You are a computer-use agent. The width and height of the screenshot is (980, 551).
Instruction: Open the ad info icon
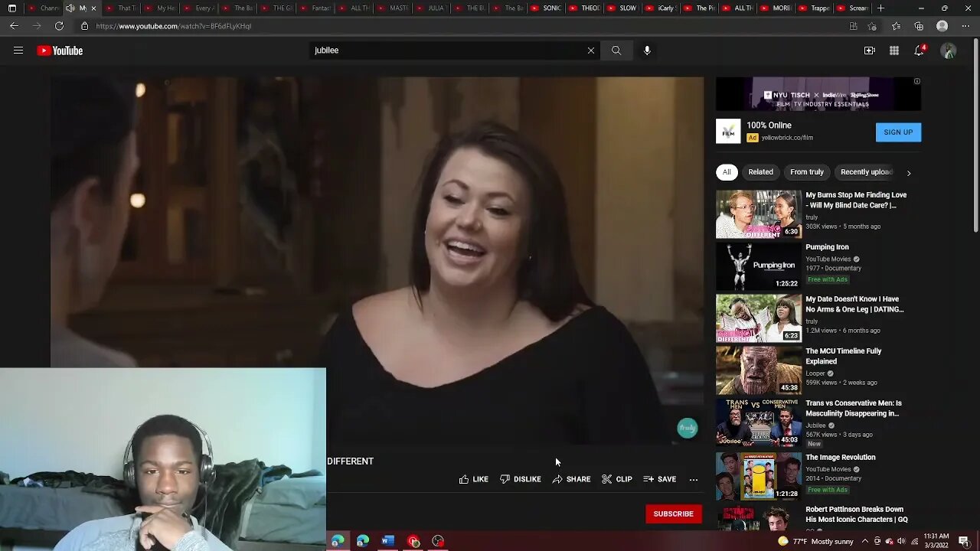[x=917, y=81]
